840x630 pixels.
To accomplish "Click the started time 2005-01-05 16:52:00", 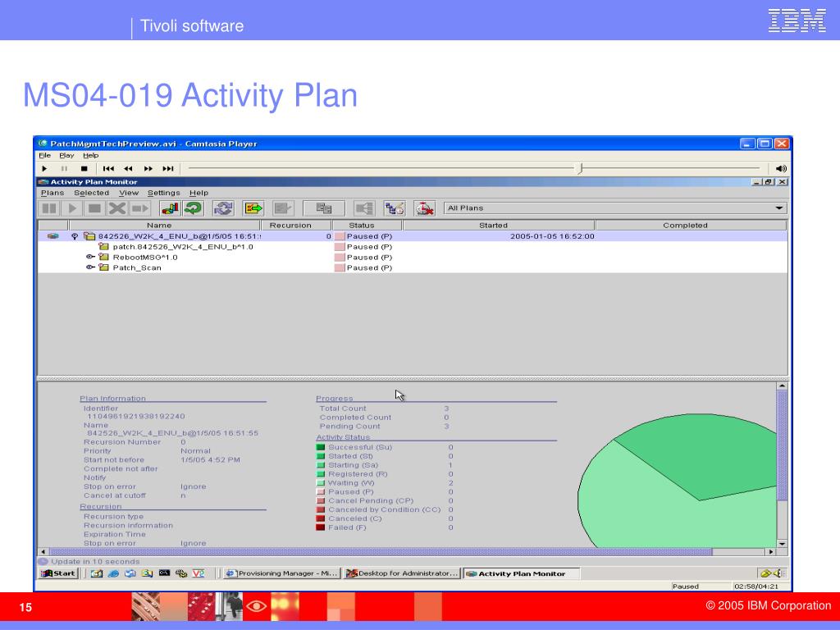I will tap(552, 236).
